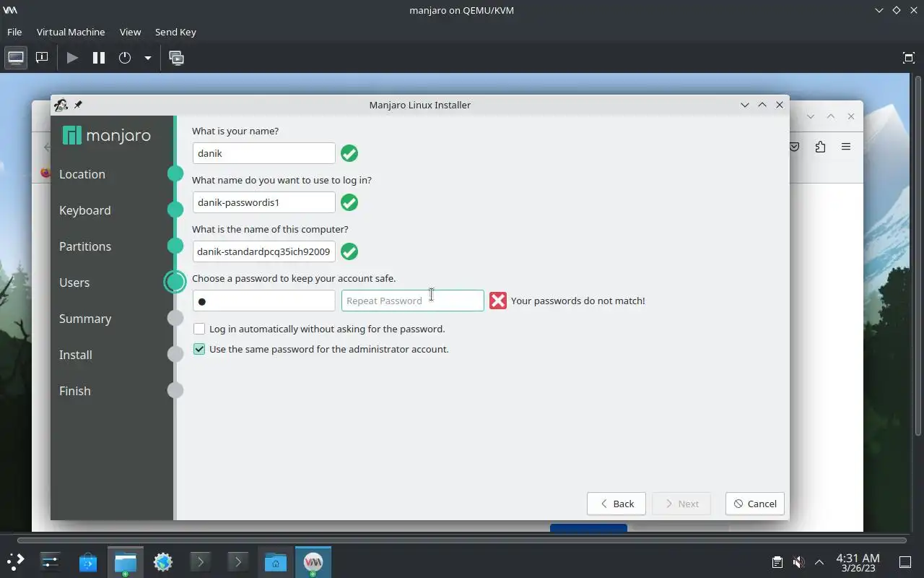The image size is (924, 578).
Task: Open host System Settings sliders icon
Action: [50, 561]
